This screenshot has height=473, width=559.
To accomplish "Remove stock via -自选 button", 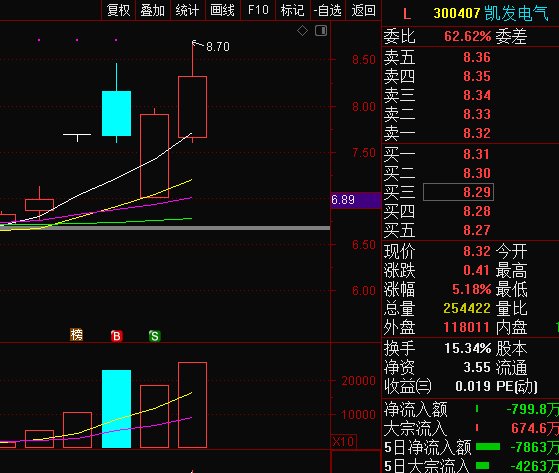I will pos(328,10).
